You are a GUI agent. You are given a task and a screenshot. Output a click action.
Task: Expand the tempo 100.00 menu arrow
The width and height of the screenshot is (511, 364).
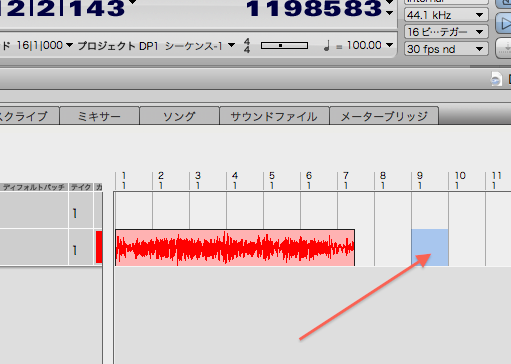pos(389,45)
